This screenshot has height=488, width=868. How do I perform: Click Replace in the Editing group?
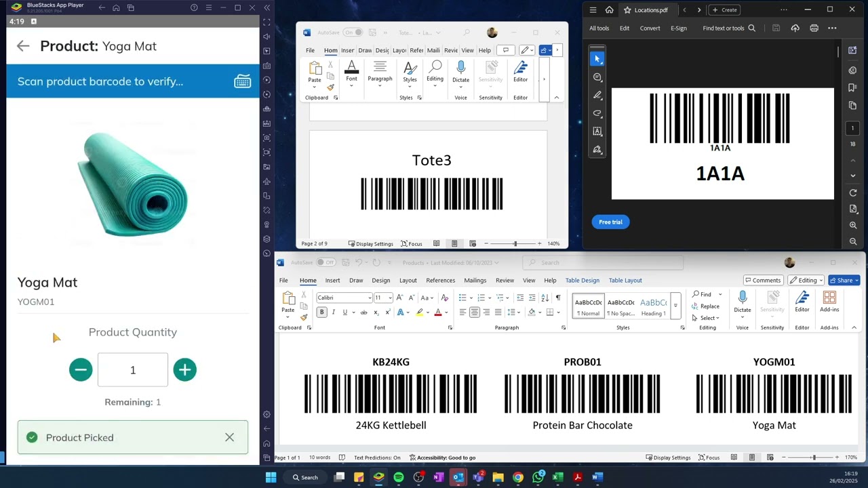705,306
